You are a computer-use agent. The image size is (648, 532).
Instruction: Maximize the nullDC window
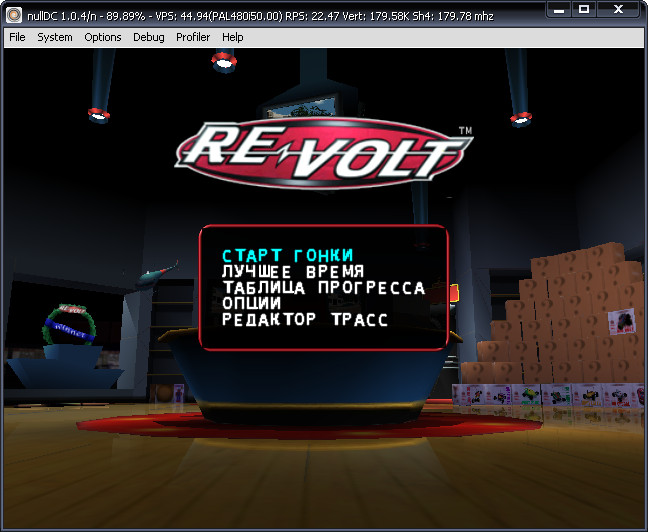point(584,9)
